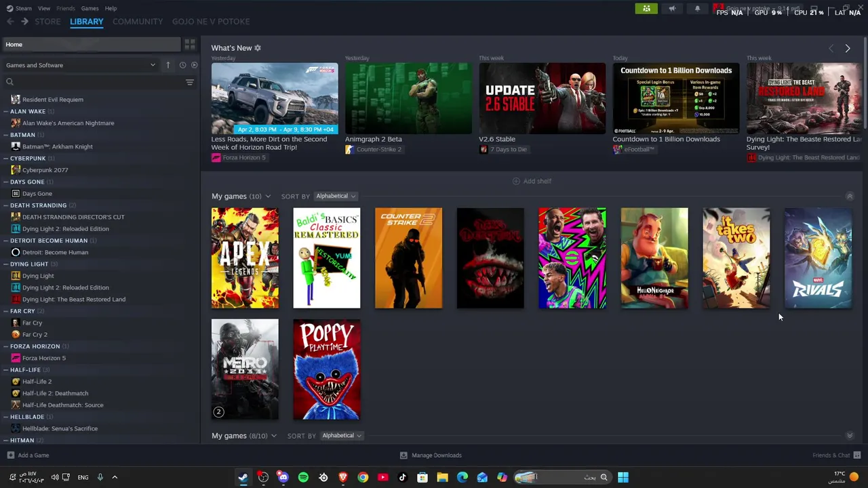Open first shelf's Alphabetical sort dropdown
Viewport: 868px width, 488px height.
(x=336, y=196)
